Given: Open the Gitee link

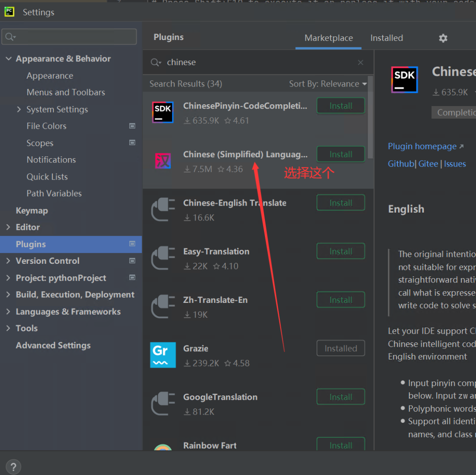Looking at the screenshot, I should (428, 164).
